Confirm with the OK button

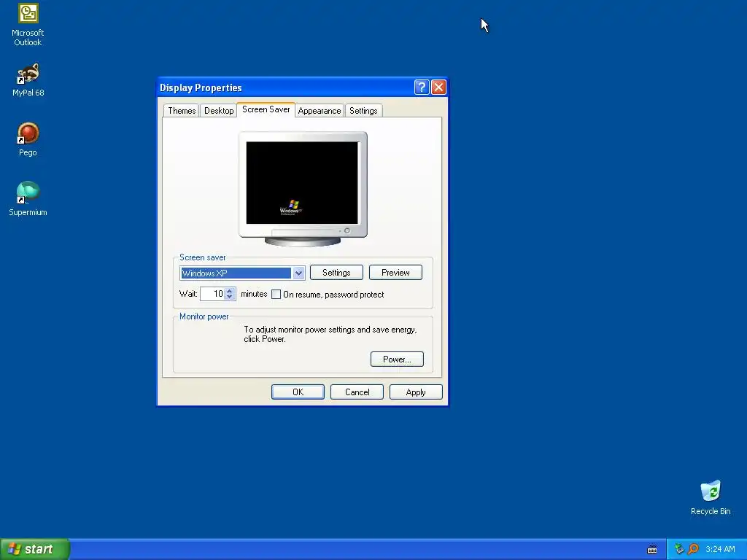pos(298,392)
